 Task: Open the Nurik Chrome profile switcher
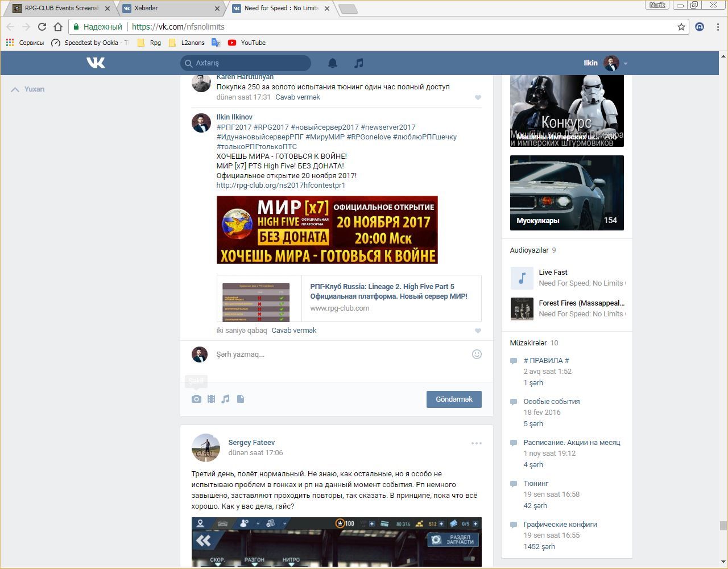coord(657,5)
